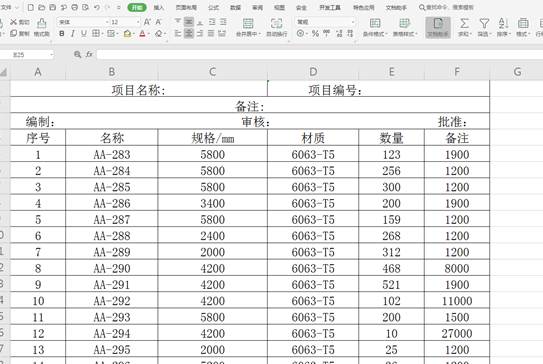
Task: Click Merge and Center (合并居中) icon
Action: click(x=248, y=24)
